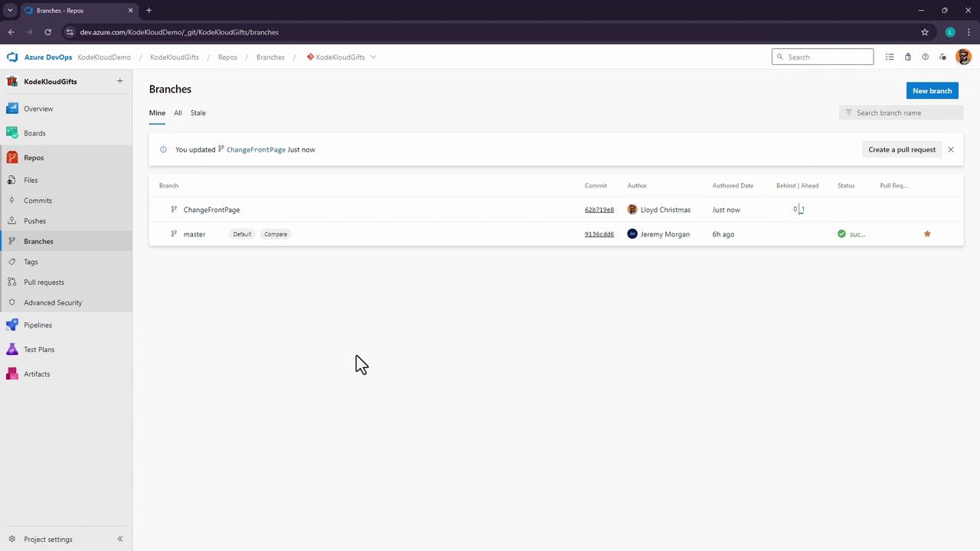Click Create a pull request button
The height and width of the screenshot is (551, 980).
(x=902, y=150)
